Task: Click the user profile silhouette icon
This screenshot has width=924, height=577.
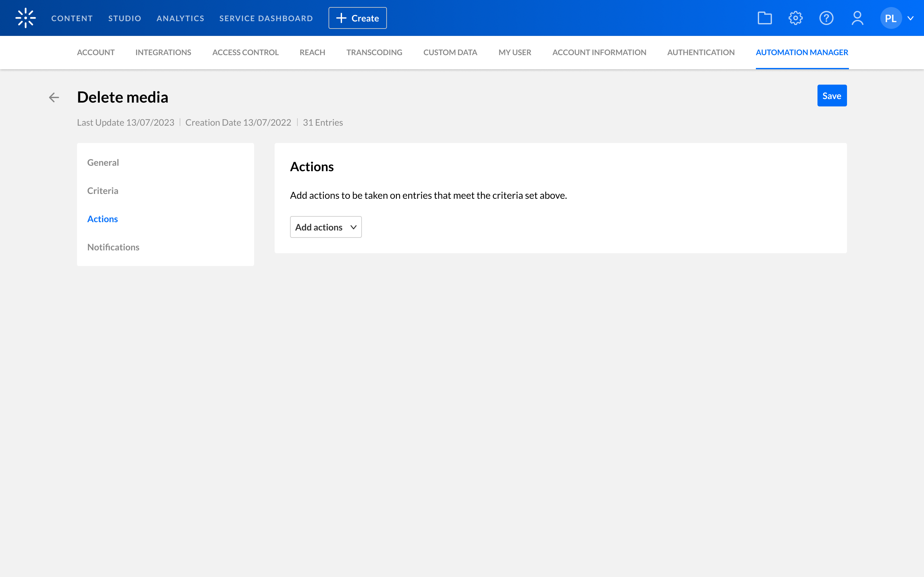Action: click(857, 18)
